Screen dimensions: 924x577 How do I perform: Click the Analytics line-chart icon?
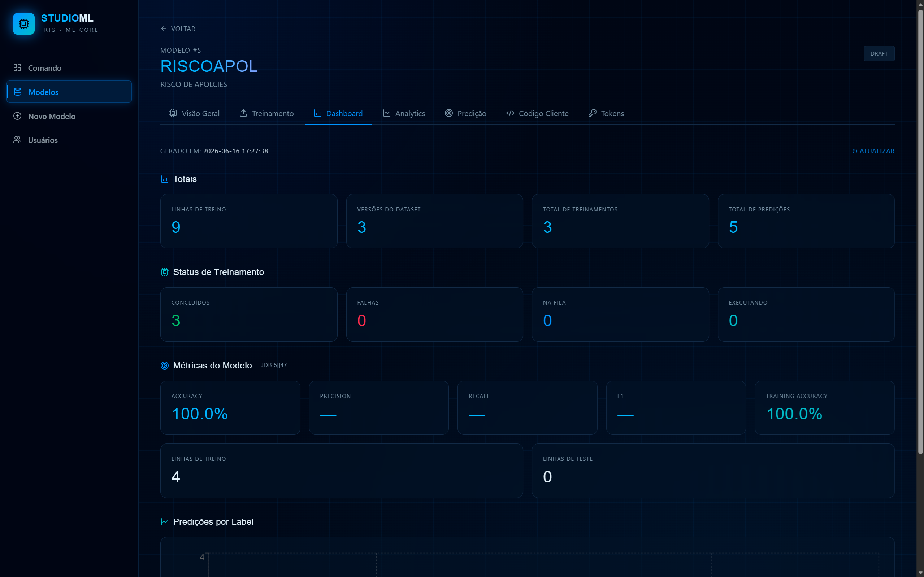[386, 113]
